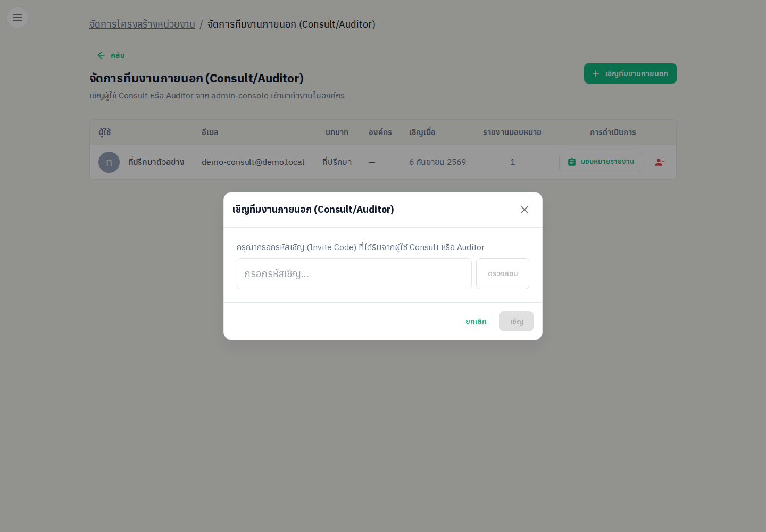This screenshot has width=766, height=532.
Task: Click the องค์กร column header
Action: click(x=380, y=132)
